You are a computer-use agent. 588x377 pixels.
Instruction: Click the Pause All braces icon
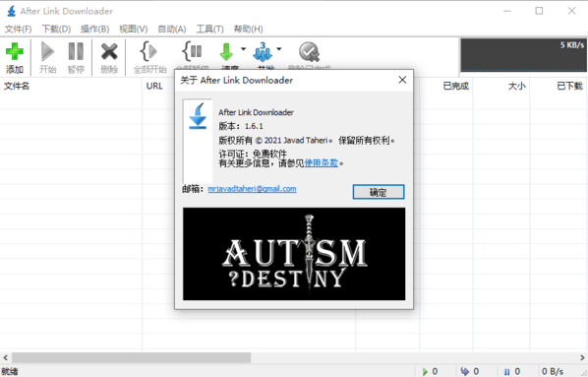point(192,51)
